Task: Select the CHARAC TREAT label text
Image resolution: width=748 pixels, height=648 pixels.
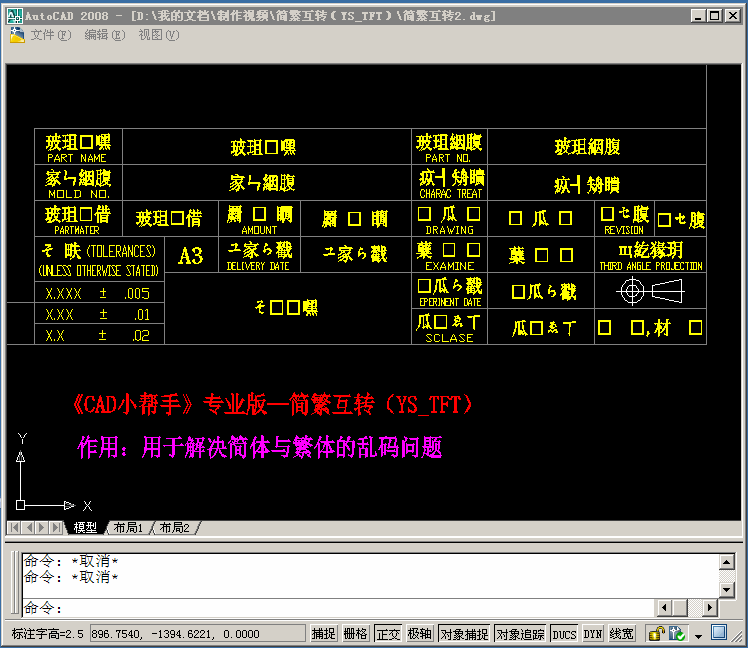Action: point(450,194)
